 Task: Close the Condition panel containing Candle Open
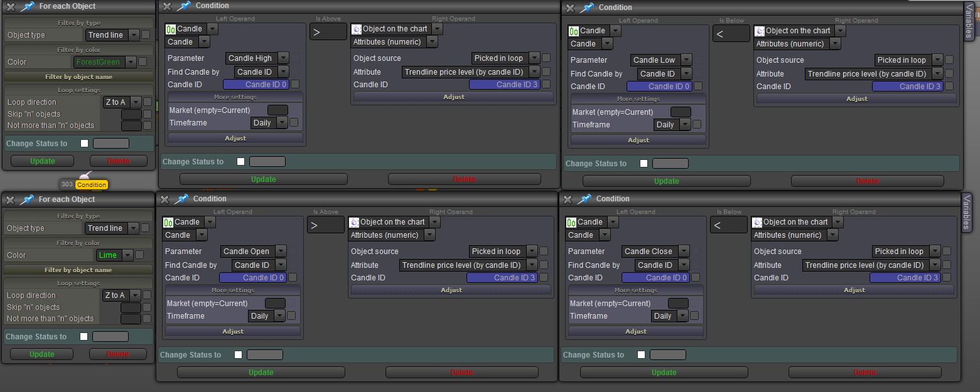(164, 199)
